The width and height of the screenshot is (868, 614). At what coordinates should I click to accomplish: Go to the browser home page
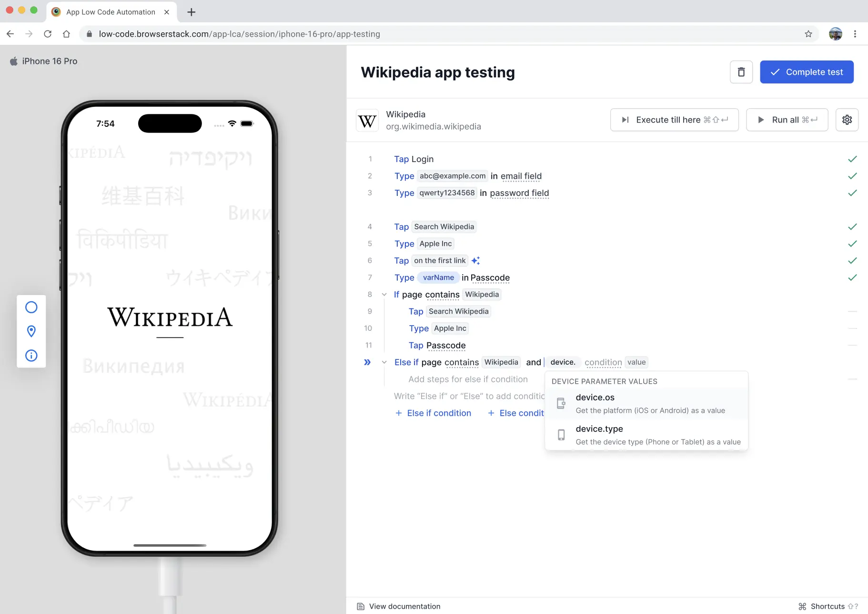pos(66,34)
